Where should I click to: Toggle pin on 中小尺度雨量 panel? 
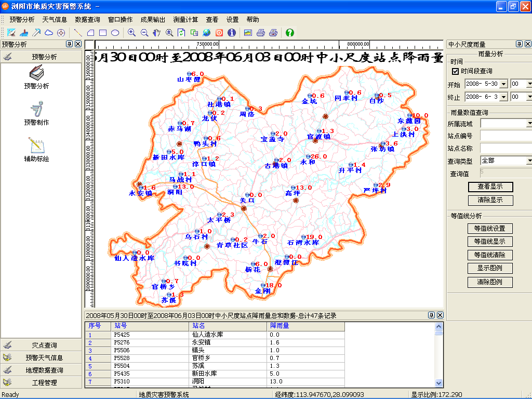coord(518,44)
